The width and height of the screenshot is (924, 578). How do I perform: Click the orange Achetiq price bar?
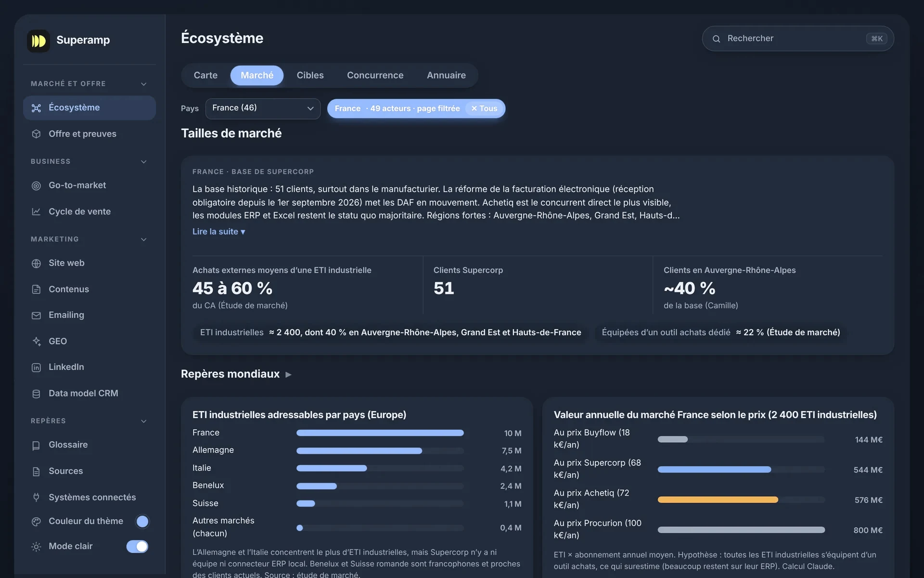pos(718,500)
